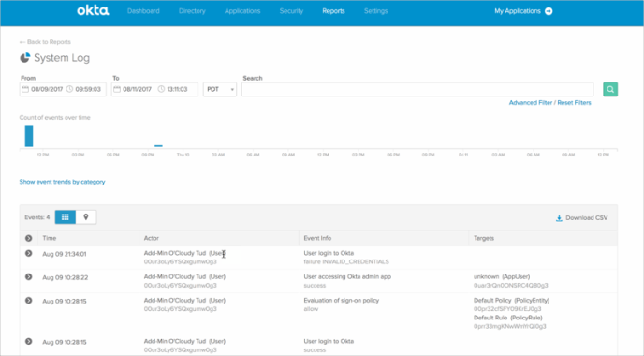Open the Advanced Filter

point(530,103)
